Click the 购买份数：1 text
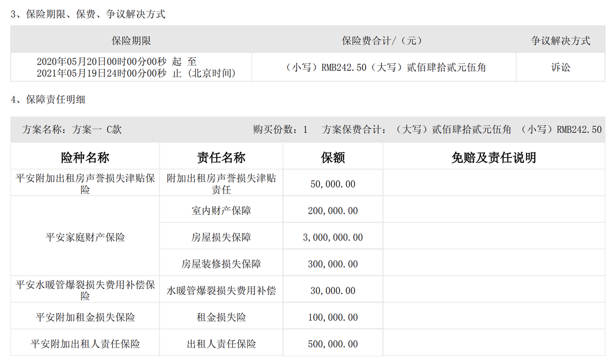 tap(280, 130)
